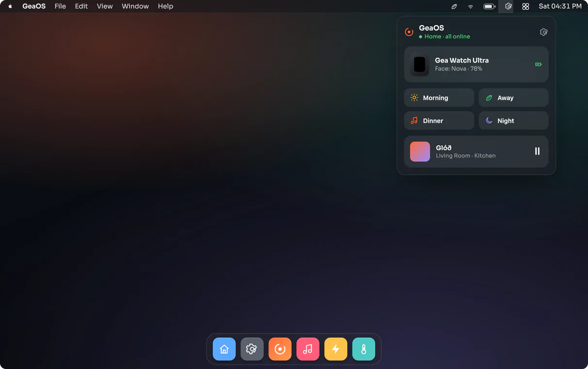Open the Gea Watch Ultra device card
The image size is (588, 369).
pyautogui.click(x=476, y=64)
